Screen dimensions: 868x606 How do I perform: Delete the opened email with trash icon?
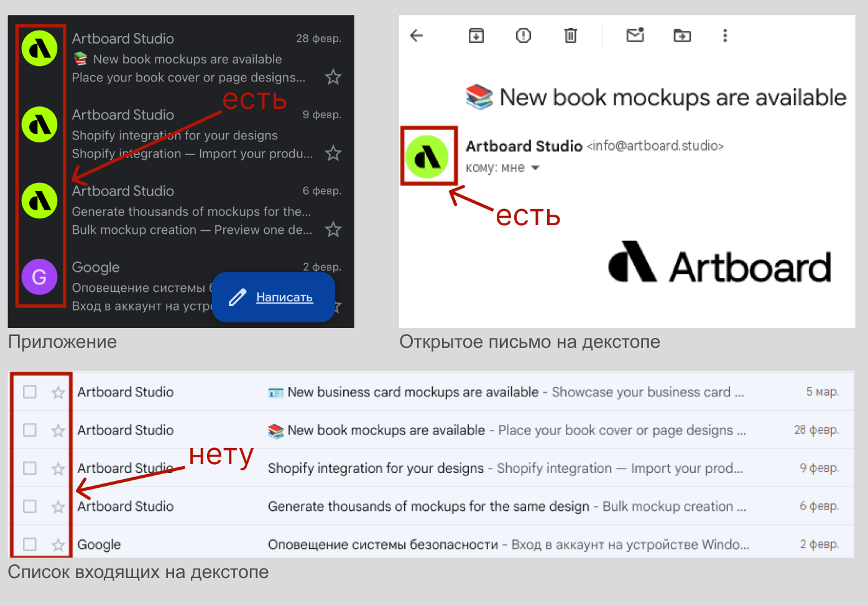[x=571, y=35]
